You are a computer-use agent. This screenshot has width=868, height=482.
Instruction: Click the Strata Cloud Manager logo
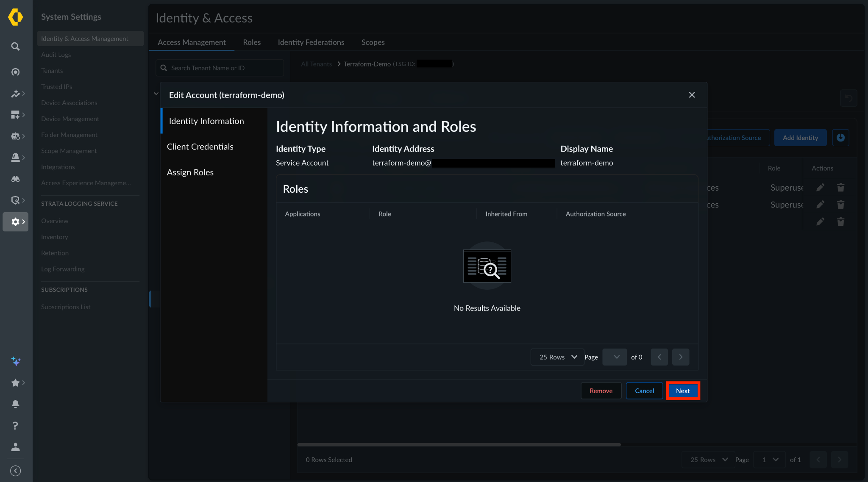click(15, 17)
